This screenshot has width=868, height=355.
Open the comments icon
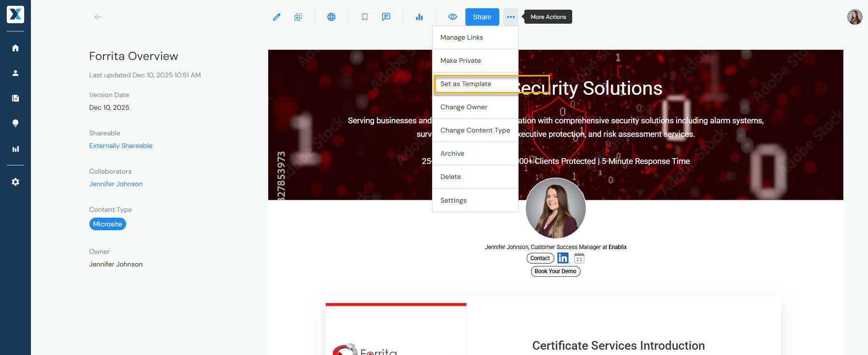tap(386, 17)
